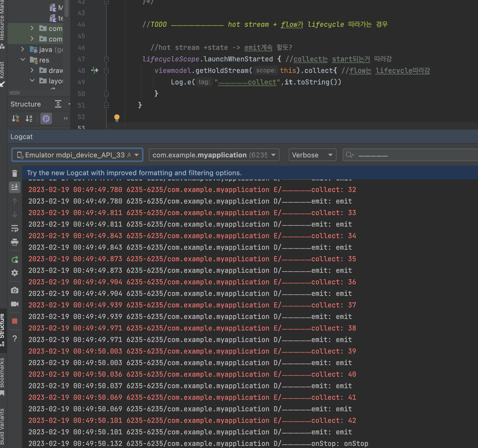
Task: Clear logcat with the trash icon
Action: coord(15,173)
